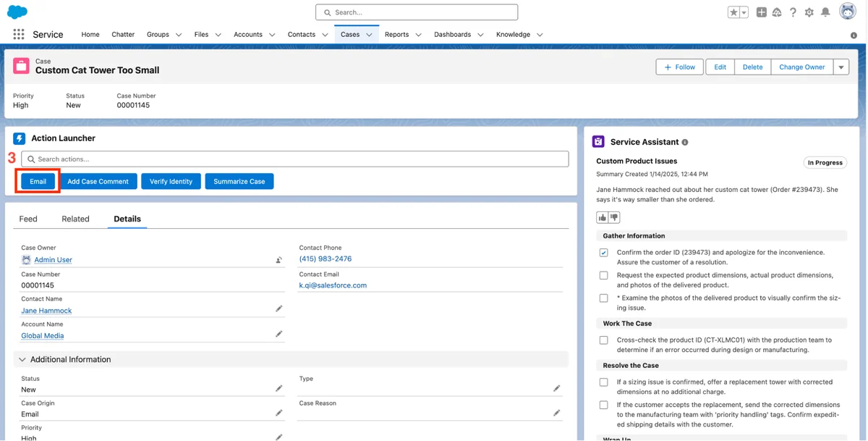Viewport: 868px width, 441px height.
Task: Give thumbs up on summary
Action: point(603,217)
